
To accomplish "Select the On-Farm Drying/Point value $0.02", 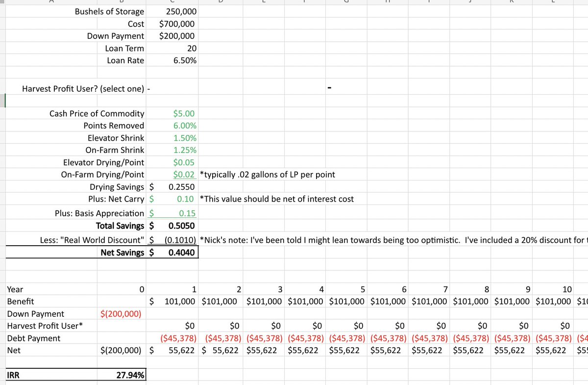I will tap(185, 175).
